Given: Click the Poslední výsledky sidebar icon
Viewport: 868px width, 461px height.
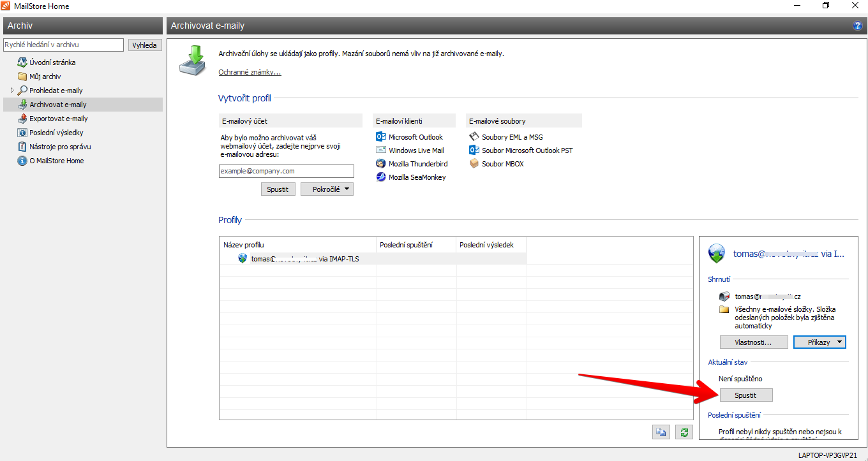Looking at the screenshot, I should pyautogui.click(x=22, y=133).
